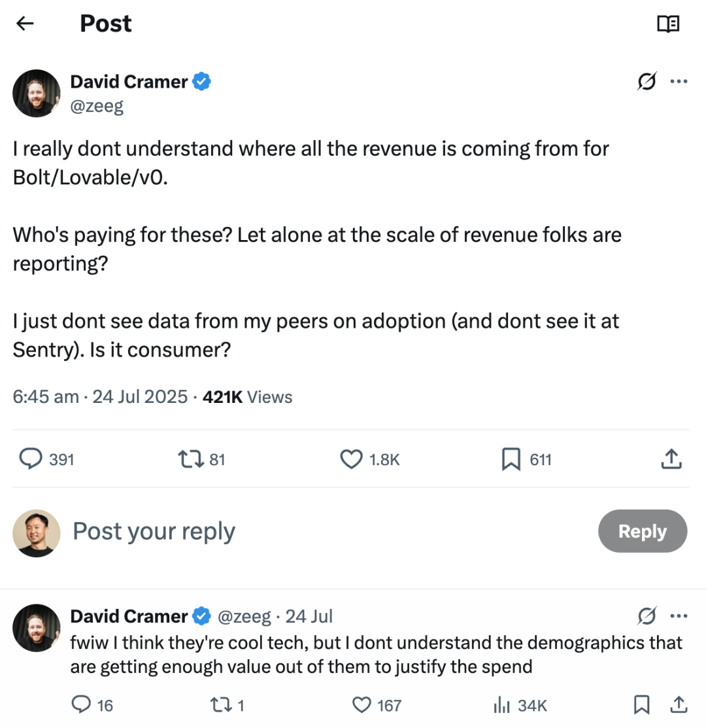The image size is (706, 728).
Task: Bookmark the main post with 611 saves
Action: 510,460
